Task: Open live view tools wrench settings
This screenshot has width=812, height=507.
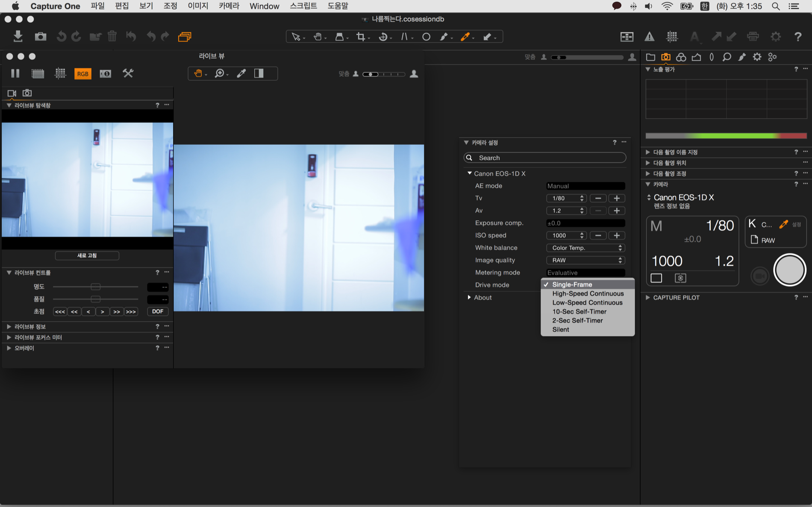Action: click(x=128, y=73)
